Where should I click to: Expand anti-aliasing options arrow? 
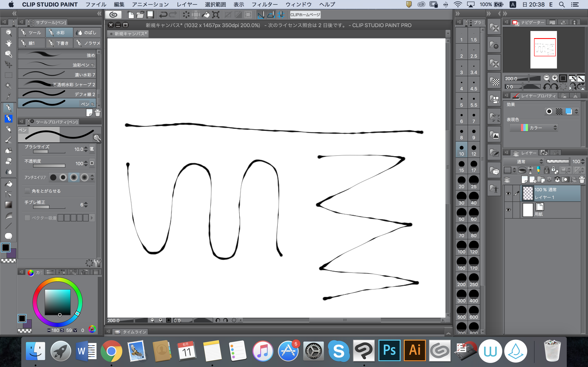tap(92, 177)
